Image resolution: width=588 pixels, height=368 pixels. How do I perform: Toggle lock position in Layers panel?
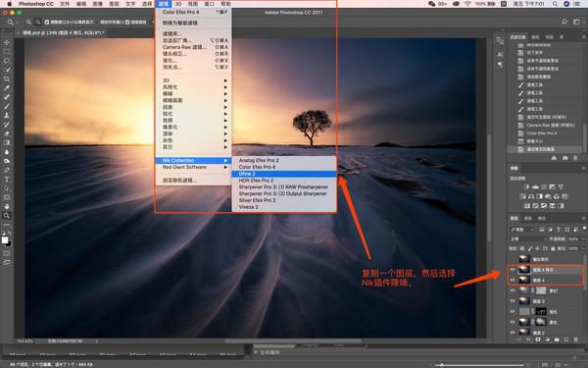click(537, 248)
